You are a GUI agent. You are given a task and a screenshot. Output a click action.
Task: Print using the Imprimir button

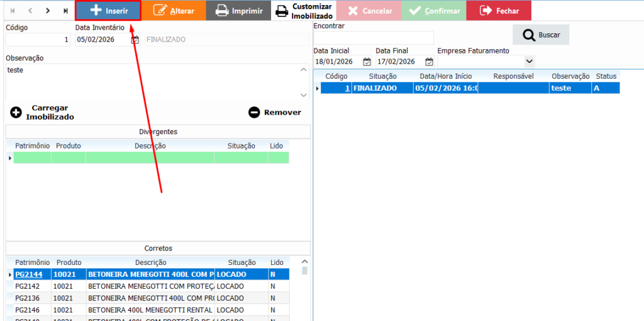[x=238, y=11]
